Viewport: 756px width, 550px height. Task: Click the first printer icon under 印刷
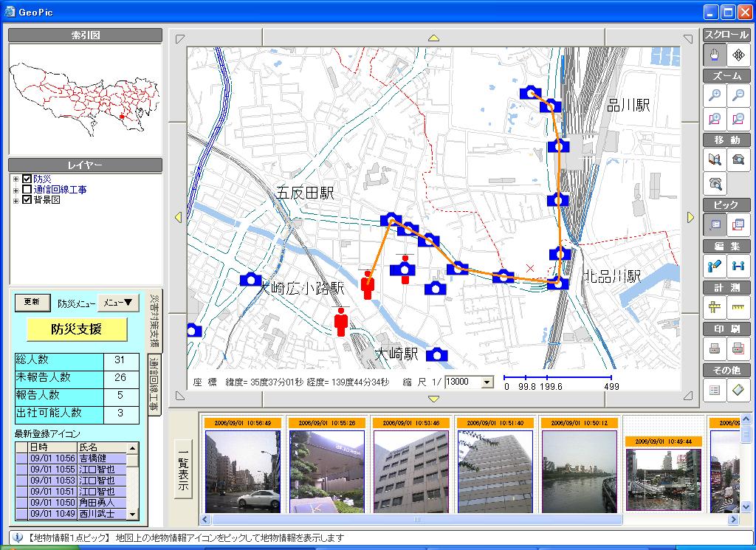[715, 348]
